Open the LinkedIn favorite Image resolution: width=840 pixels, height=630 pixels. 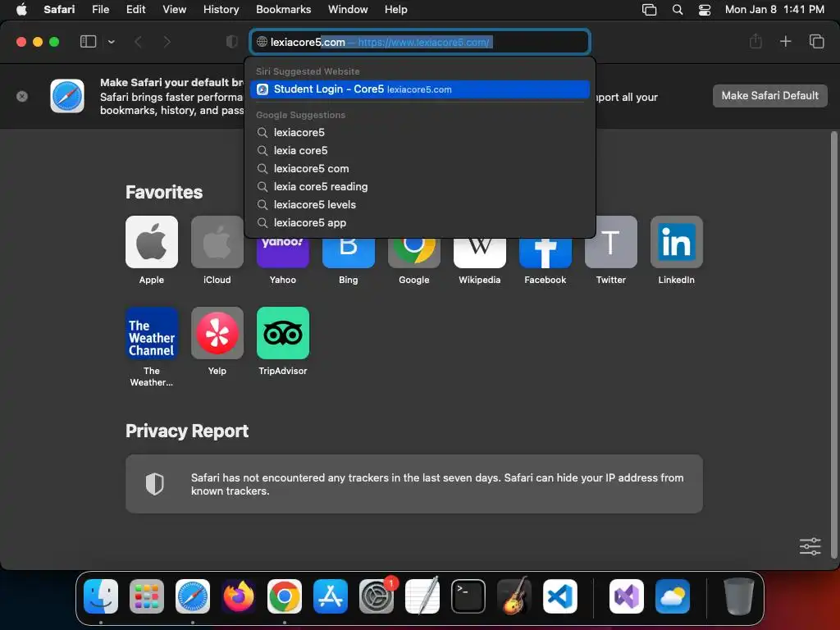pyautogui.click(x=677, y=242)
